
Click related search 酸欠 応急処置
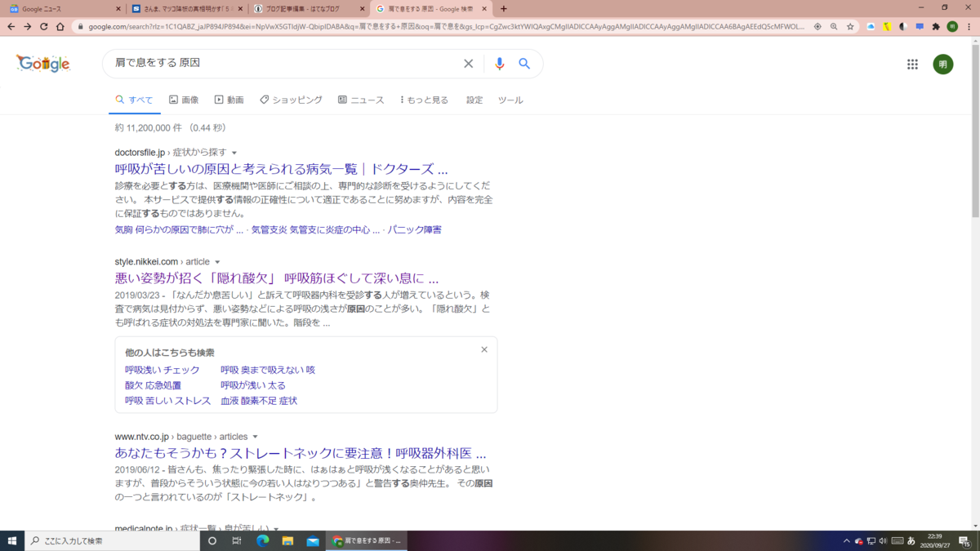coord(153,385)
